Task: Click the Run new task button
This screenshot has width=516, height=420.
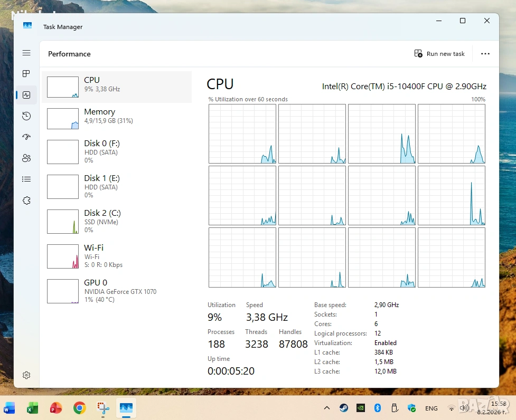Action: click(439, 54)
